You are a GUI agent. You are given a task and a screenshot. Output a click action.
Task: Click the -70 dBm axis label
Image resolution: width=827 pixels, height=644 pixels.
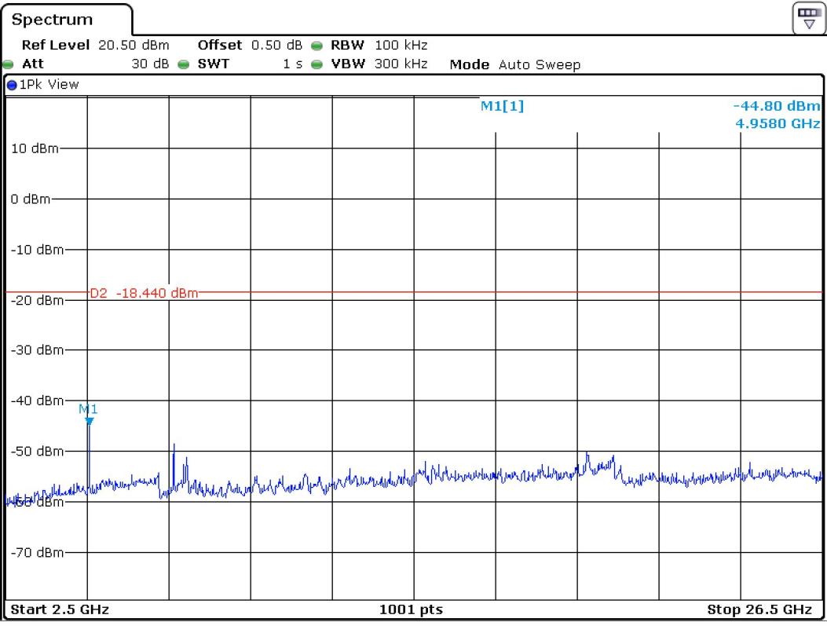point(38,552)
